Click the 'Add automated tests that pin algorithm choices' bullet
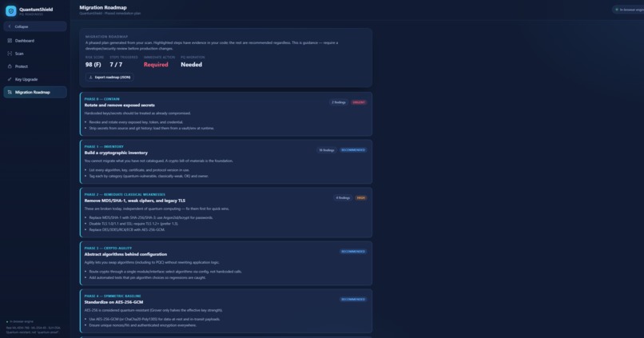 [x=148, y=277]
